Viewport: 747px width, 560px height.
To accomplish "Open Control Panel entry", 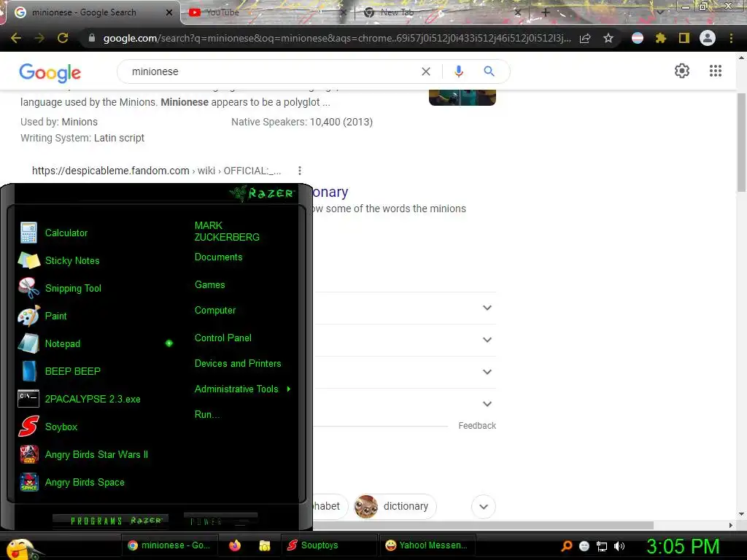I will click(223, 338).
